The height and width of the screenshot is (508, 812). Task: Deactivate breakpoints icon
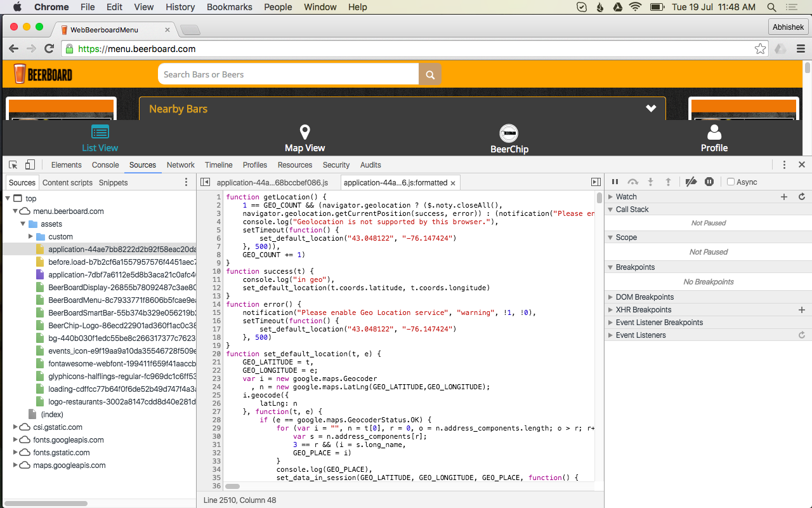click(691, 182)
